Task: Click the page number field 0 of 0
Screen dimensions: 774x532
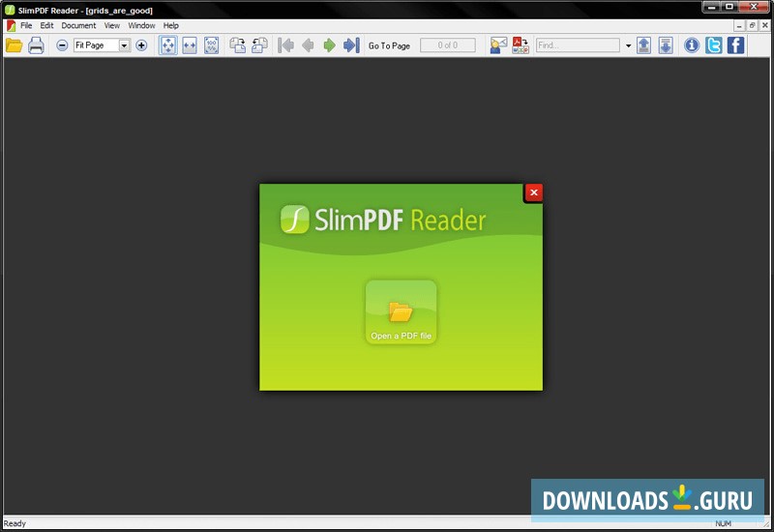Action: [x=448, y=45]
